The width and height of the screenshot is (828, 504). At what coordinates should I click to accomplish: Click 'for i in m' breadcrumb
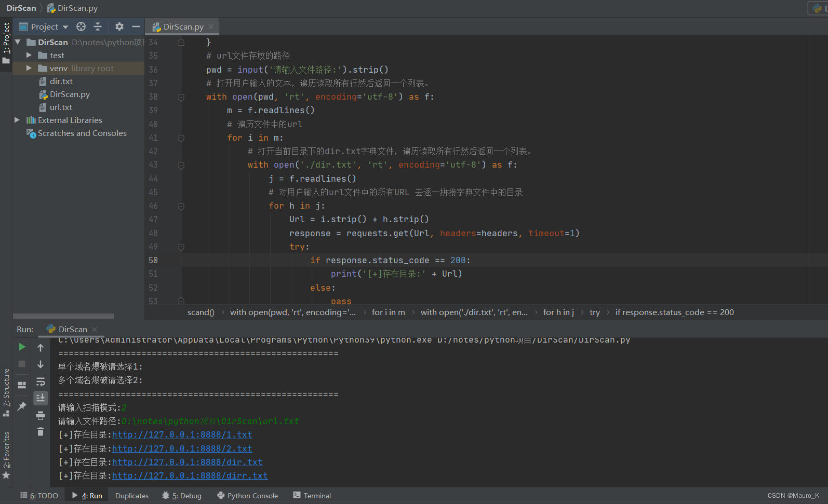pyautogui.click(x=389, y=312)
